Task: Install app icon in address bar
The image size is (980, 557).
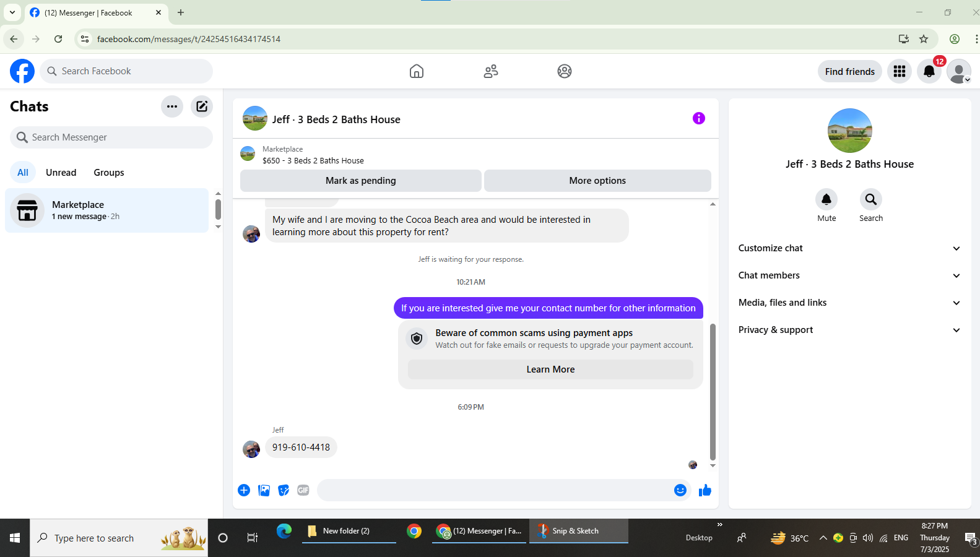Action: tap(904, 39)
